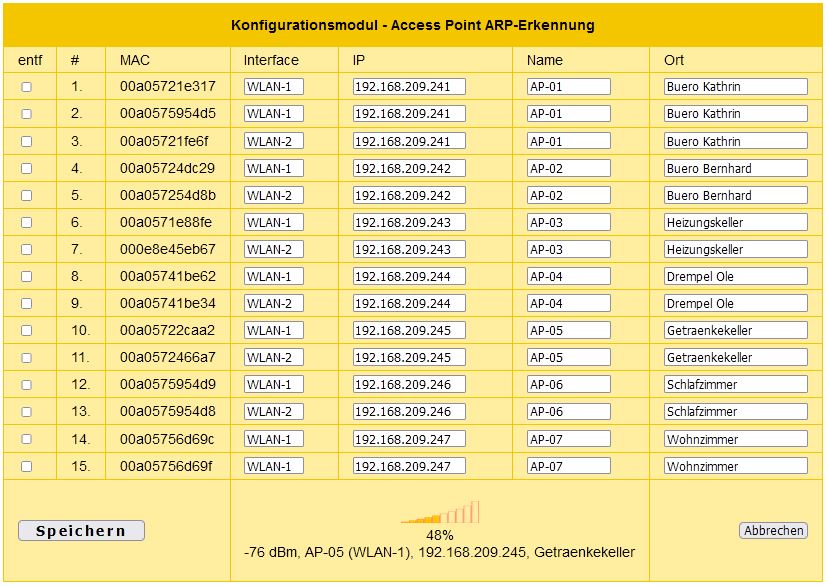Edit Ort field Buero Bernhard in row 5
The width and height of the screenshot is (828, 587).
click(736, 195)
